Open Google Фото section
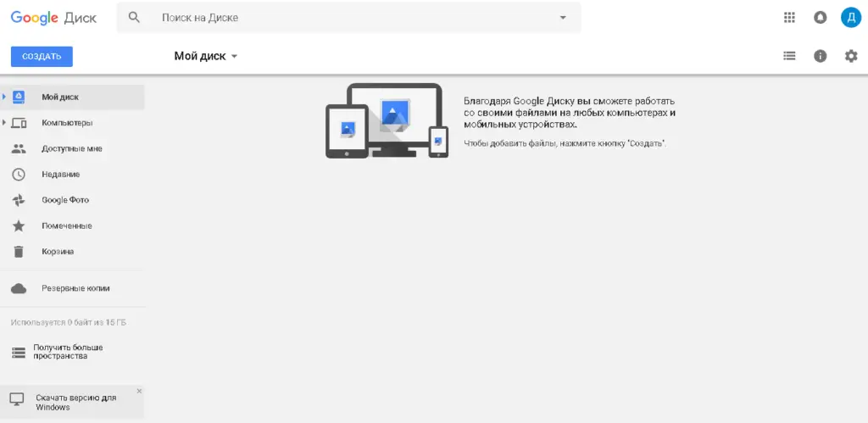This screenshot has width=868, height=423. [65, 200]
